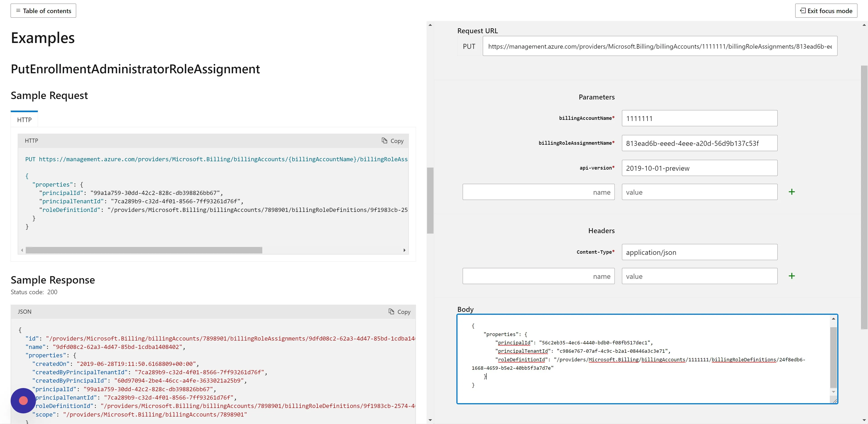Copy the JSON sample response code
The width and height of the screenshot is (868, 424).
tap(399, 312)
